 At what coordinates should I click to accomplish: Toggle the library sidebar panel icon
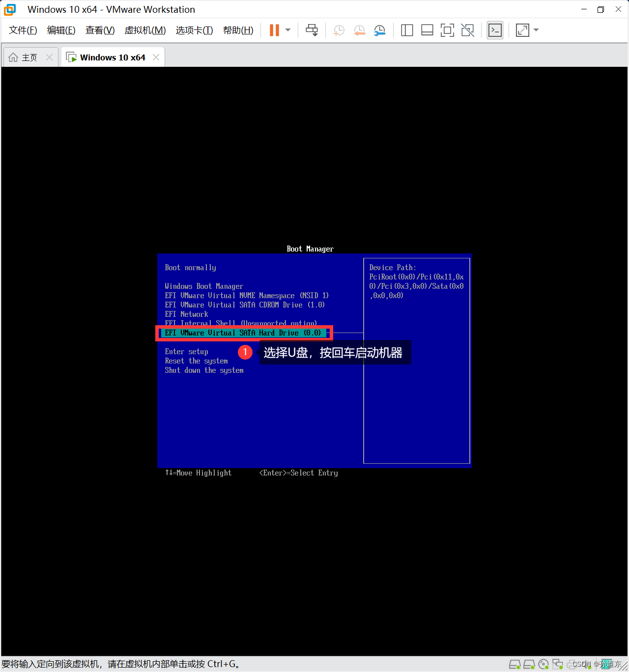coord(407,30)
